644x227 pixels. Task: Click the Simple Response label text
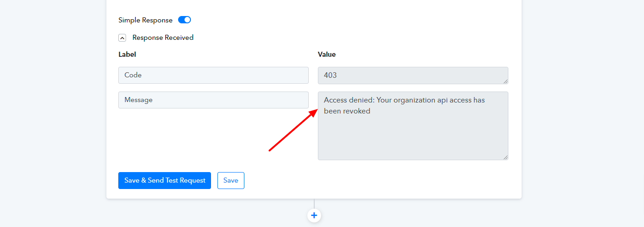click(x=145, y=20)
